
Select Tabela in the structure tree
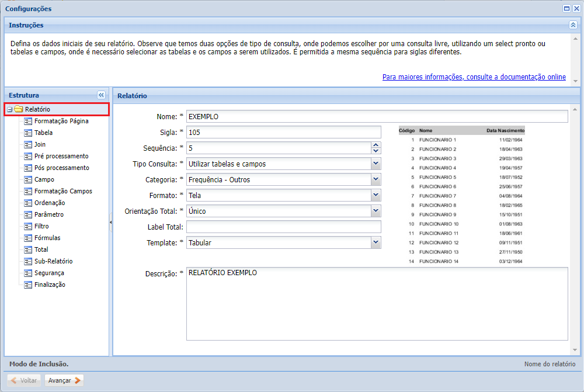coord(43,133)
